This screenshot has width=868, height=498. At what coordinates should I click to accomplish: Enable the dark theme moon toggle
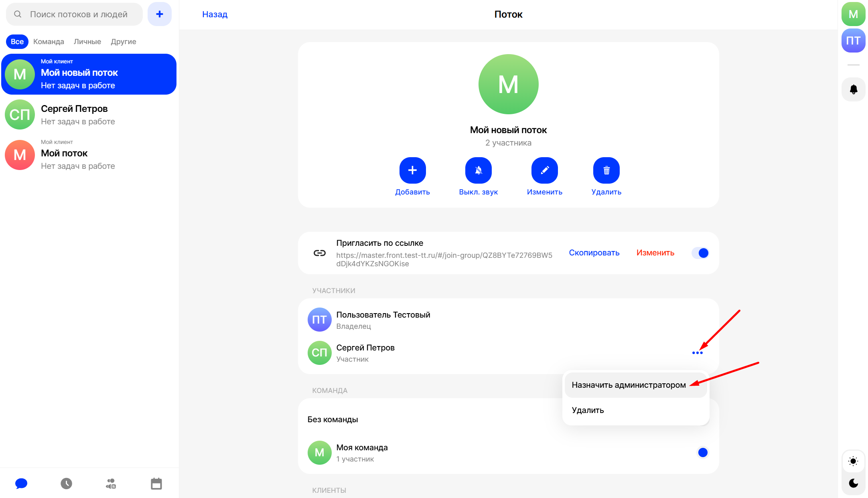(853, 483)
